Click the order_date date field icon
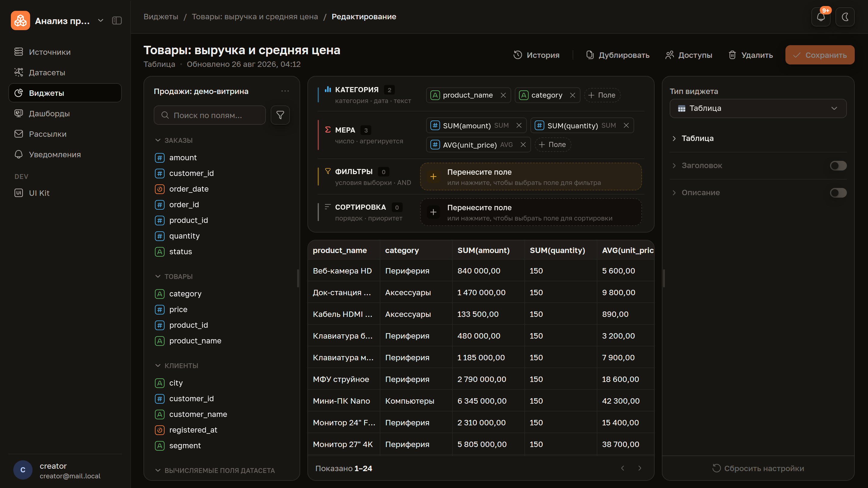This screenshot has width=868, height=488. pyautogui.click(x=160, y=189)
